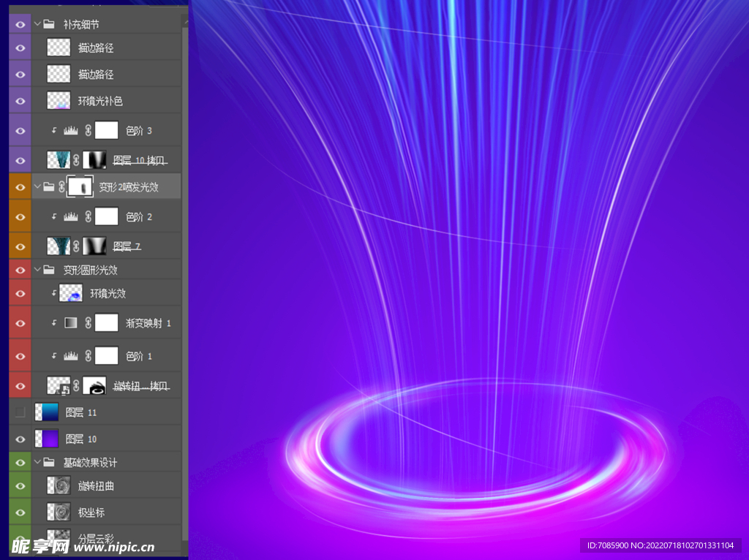Select the 旋转扭曲 layer
This screenshot has width=749, height=560.
[x=96, y=486]
